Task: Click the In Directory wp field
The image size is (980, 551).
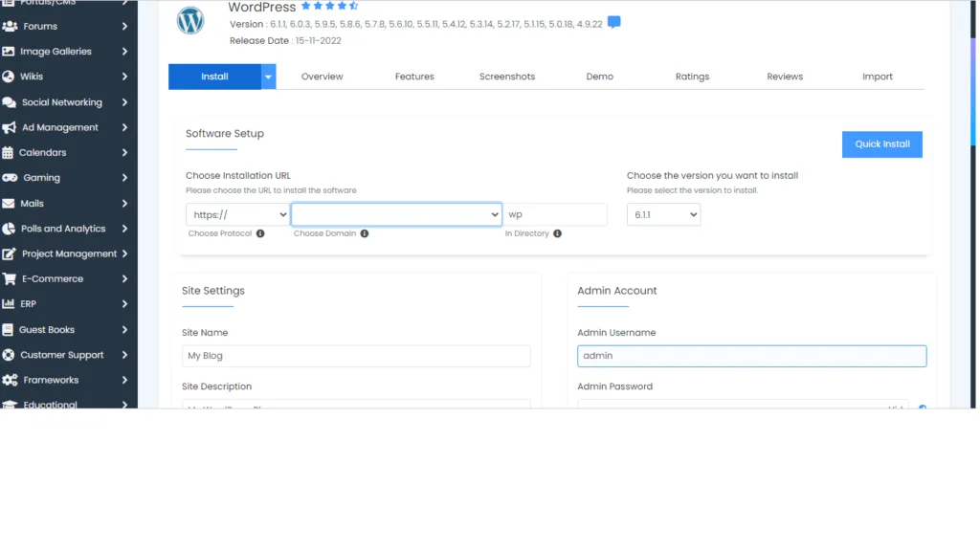Action: [x=556, y=215]
